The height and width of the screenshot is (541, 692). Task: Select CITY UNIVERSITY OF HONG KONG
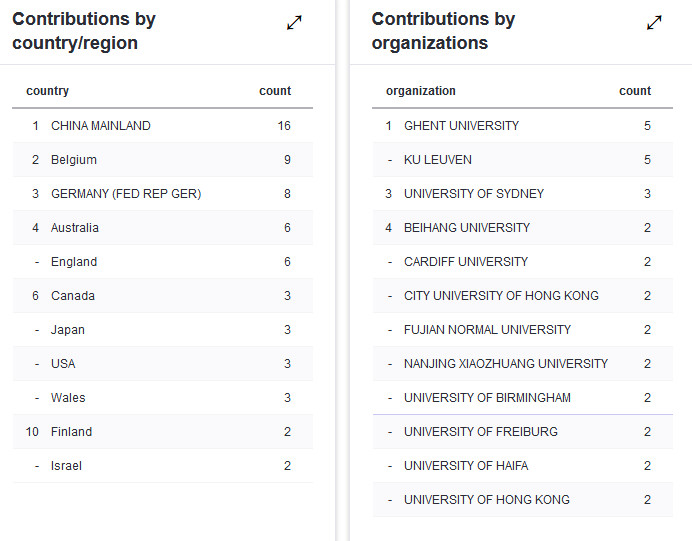(x=501, y=296)
